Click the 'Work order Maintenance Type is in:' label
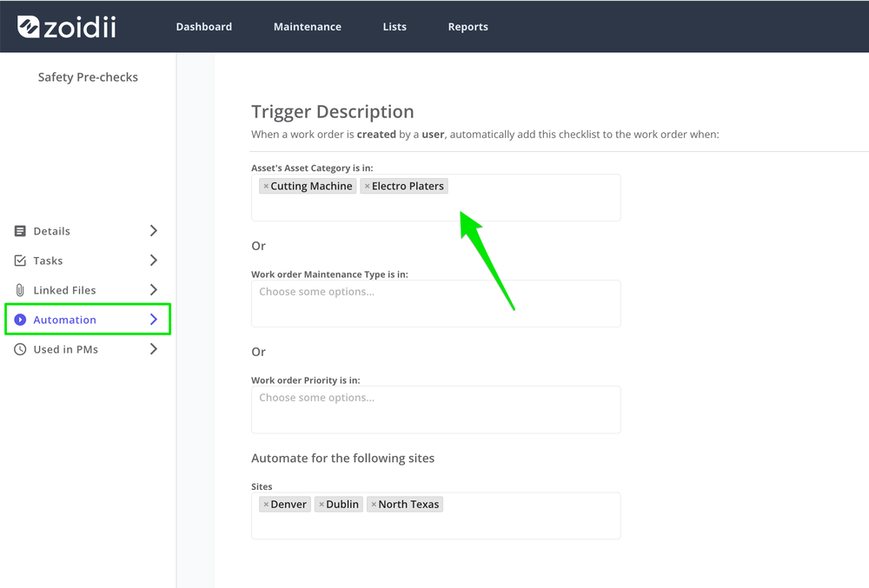Screen dimensions: 869x588 point(329,274)
